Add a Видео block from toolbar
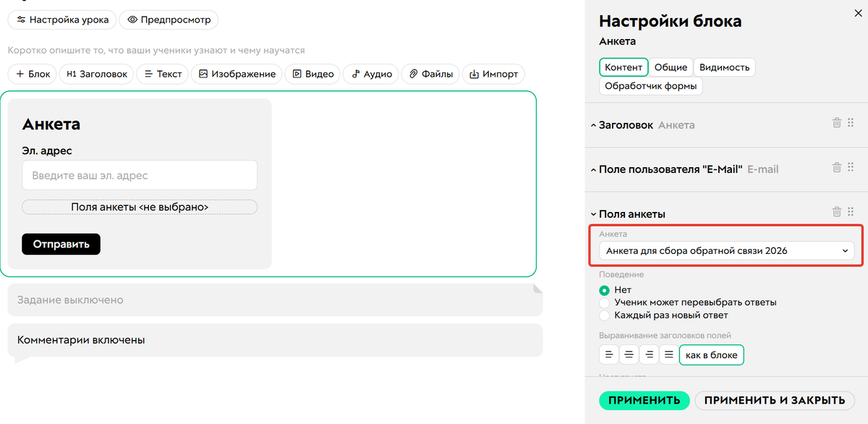Viewport: 868px width, 424px height. pos(312,74)
